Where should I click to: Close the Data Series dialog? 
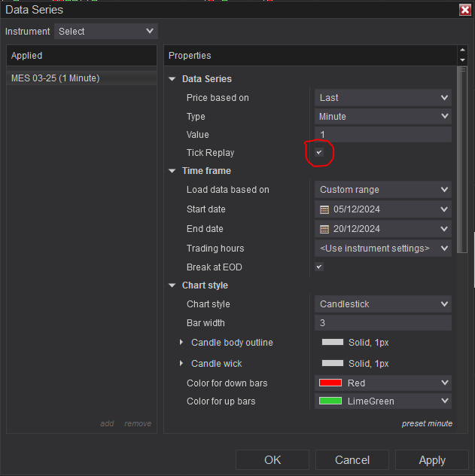click(464, 10)
